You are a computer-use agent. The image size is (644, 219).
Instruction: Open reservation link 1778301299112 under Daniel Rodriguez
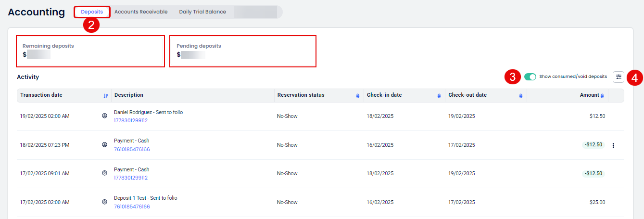pyautogui.click(x=131, y=121)
